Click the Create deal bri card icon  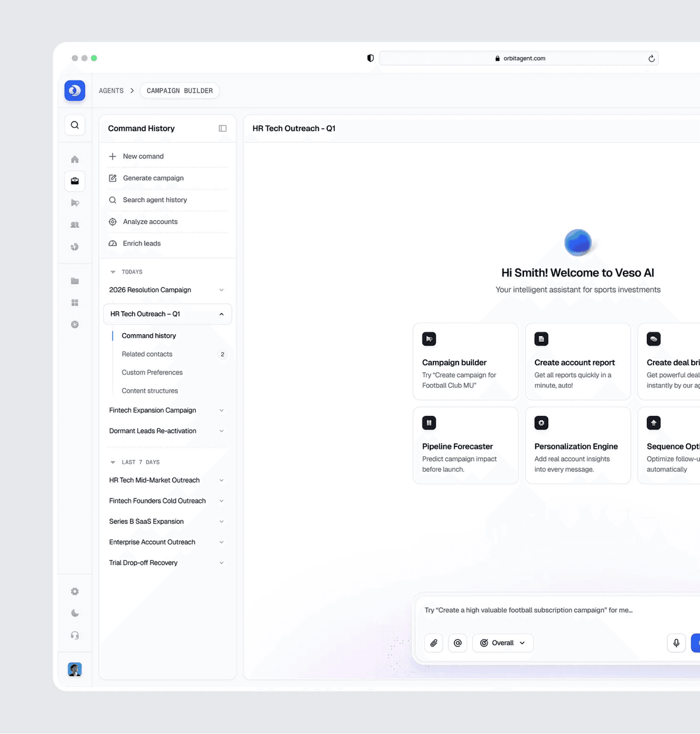(654, 339)
